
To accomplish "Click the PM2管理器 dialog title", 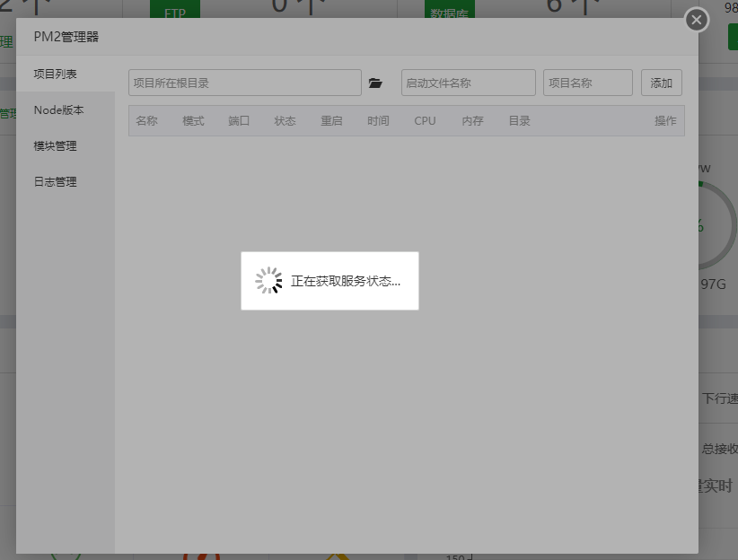I will tap(66, 37).
